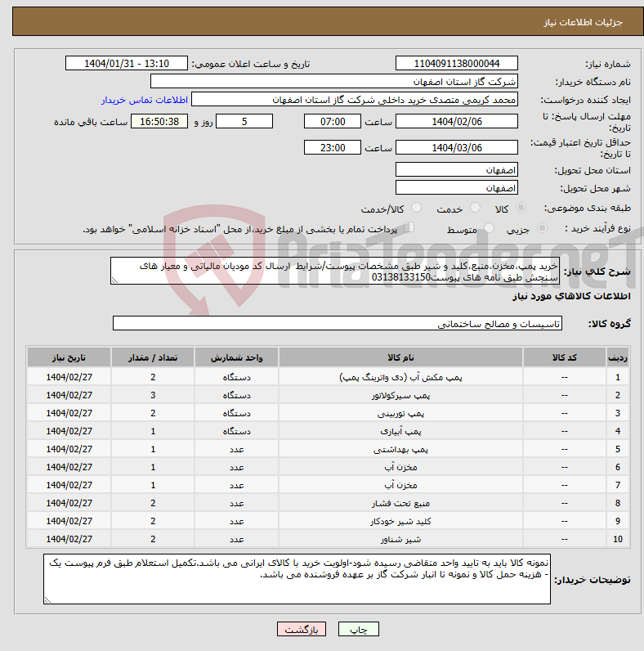Click the پمپ توربینی item name

(400, 413)
